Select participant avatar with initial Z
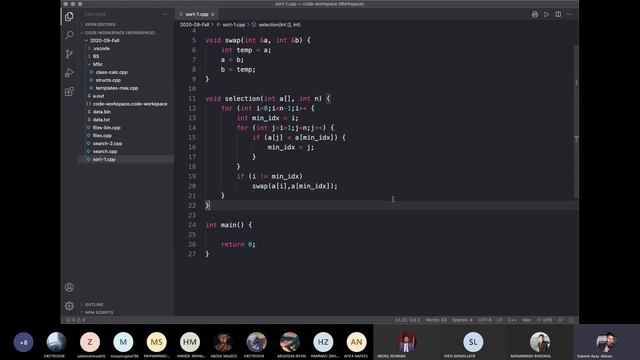Screen dimensions: 640x360 click(90, 342)
